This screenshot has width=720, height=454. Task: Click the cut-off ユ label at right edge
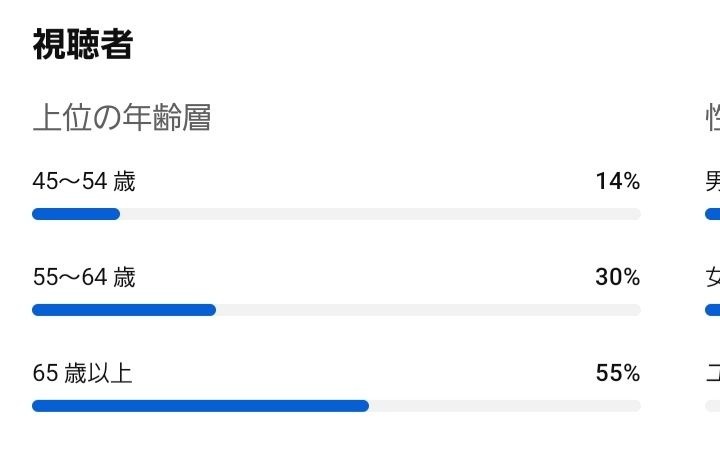713,373
